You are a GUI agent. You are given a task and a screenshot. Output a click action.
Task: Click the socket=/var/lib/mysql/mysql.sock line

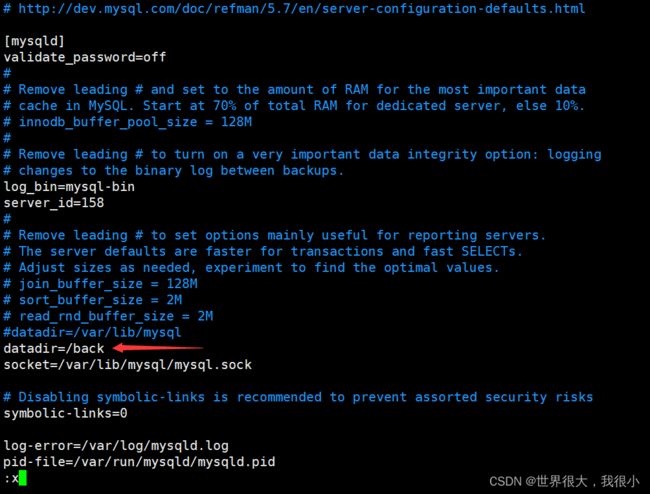pyautogui.click(x=128, y=365)
